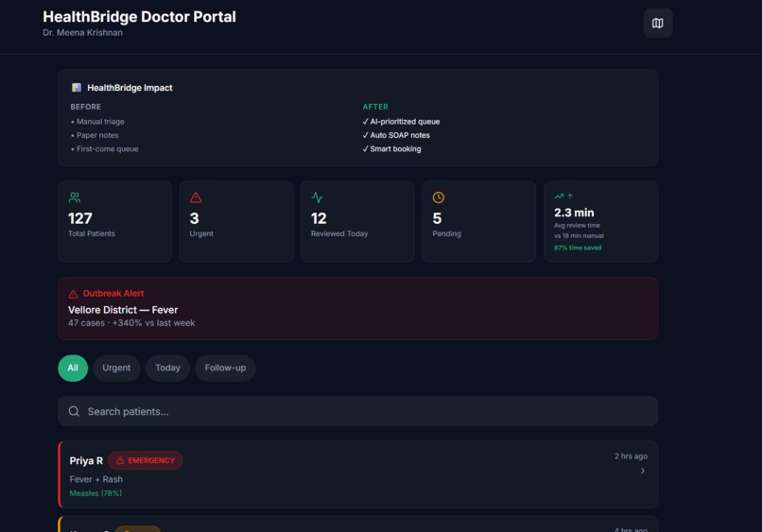
Task: Click the Outbreak Alert triangle icon
Action: 73,294
